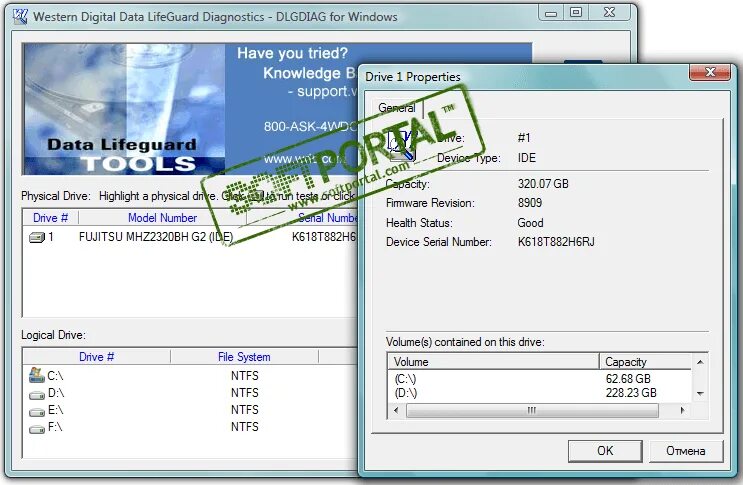Click NTFS entry for C:\ drive
This screenshot has width=743, height=485.
click(245, 376)
